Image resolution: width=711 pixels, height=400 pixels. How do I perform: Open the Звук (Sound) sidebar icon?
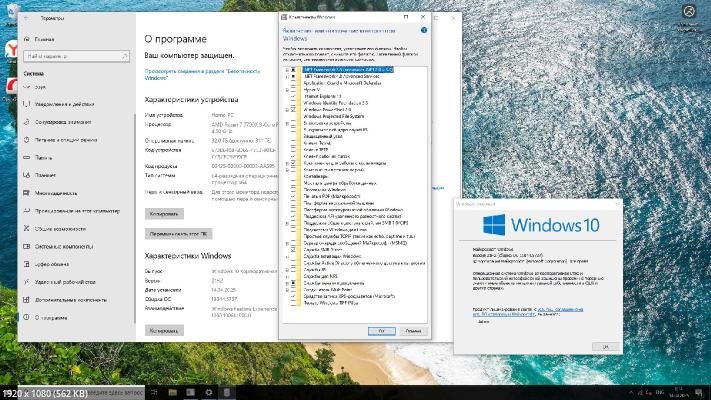27,87
